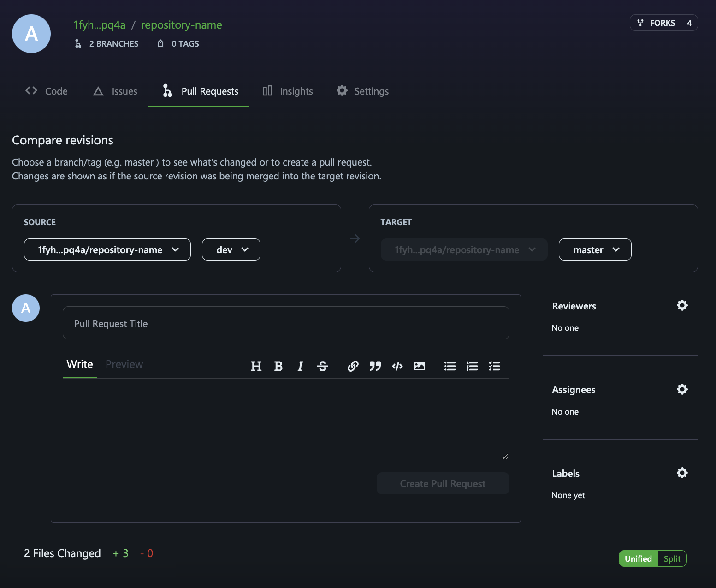The image size is (716, 588).
Task: Open the Issues tab
Action: [115, 91]
